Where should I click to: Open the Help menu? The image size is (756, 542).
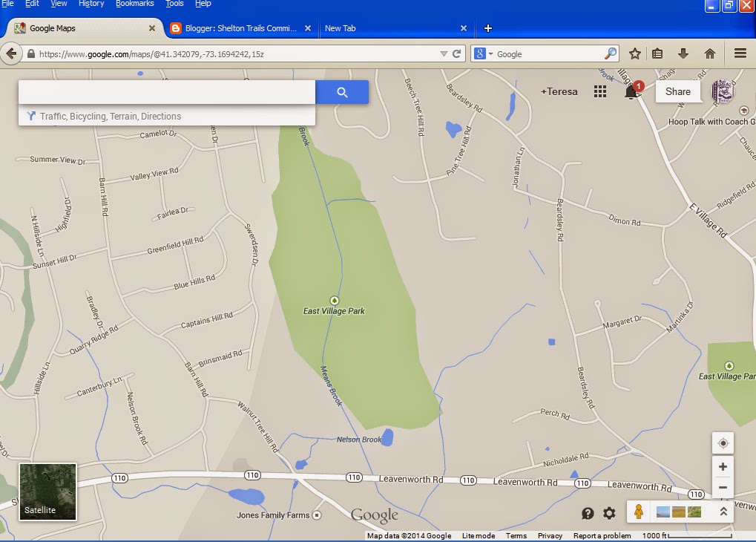point(203,4)
